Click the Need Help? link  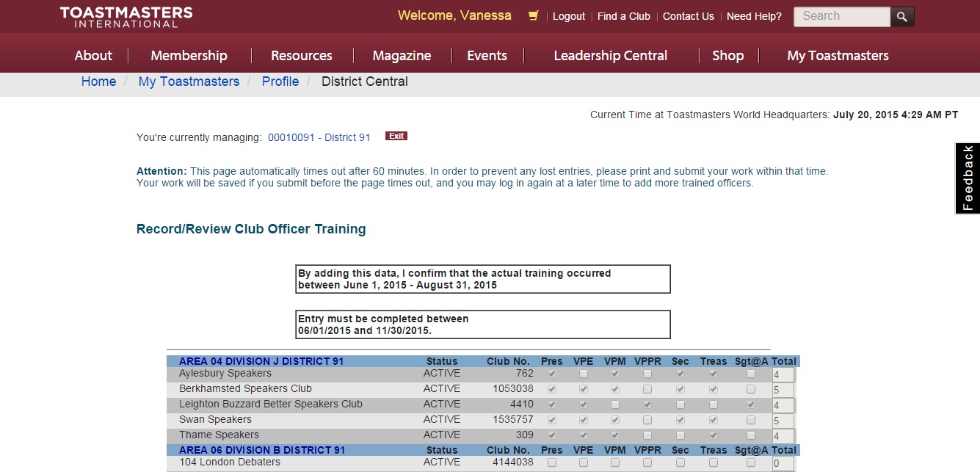[x=754, y=16]
